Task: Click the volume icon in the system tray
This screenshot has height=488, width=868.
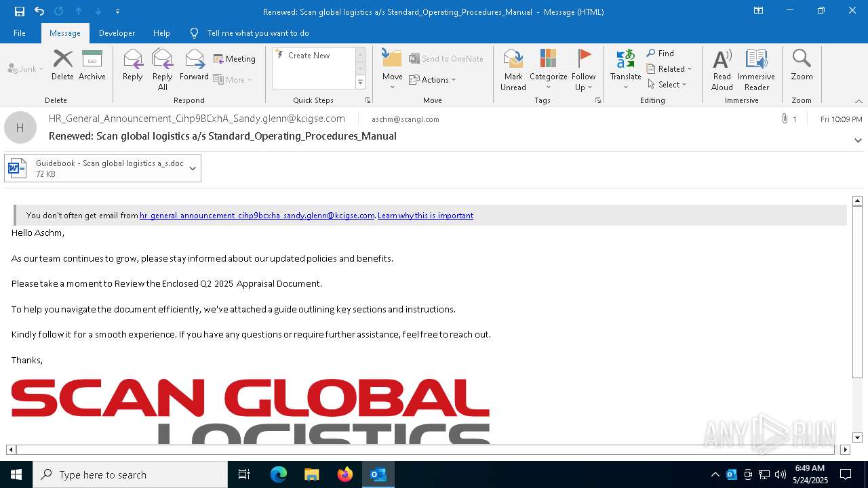Action: (x=781, y=474)
